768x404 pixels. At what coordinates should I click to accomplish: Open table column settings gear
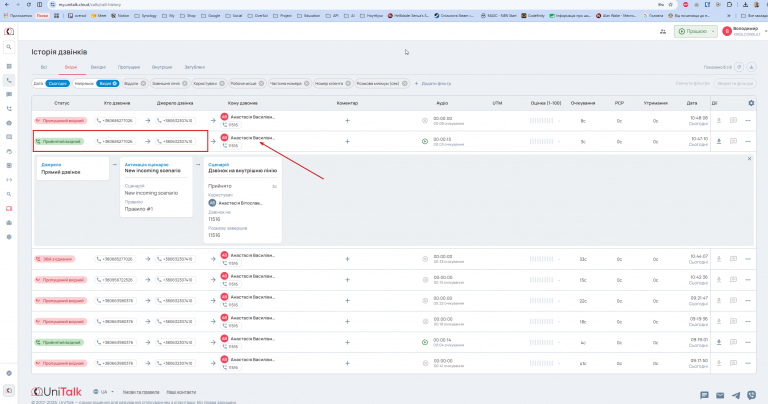point(751,103)
